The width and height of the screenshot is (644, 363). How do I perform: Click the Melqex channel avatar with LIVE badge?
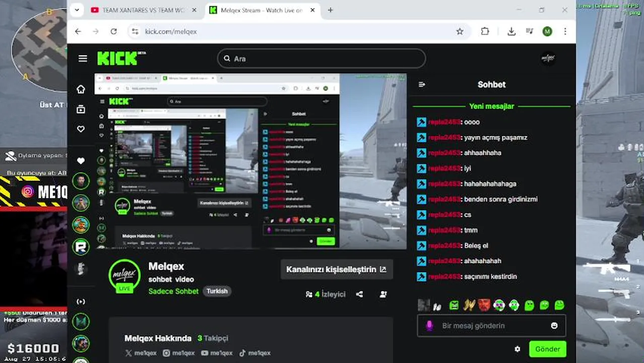point(124,276)
